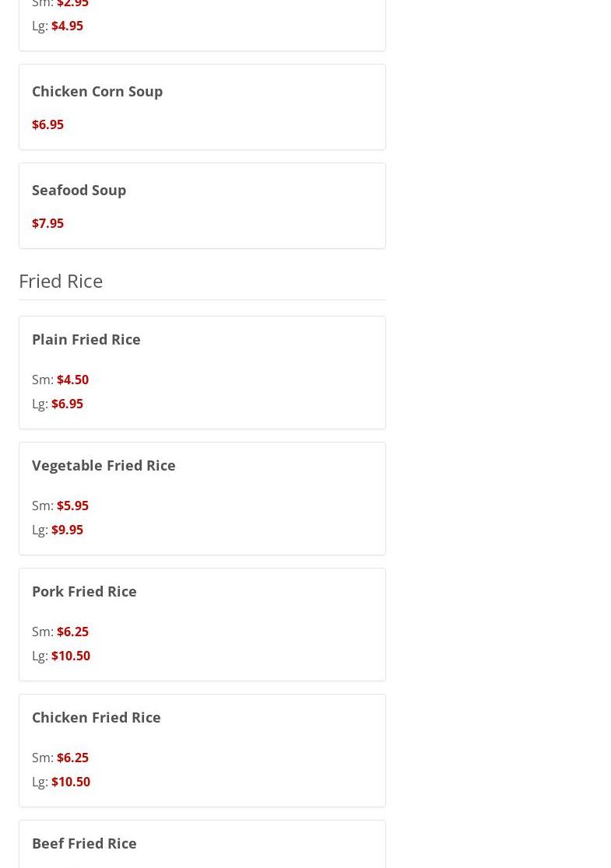Select small Chicken Fried Rice price $6.25
This screenshot has width=611, height=868.
click(72, 758)
